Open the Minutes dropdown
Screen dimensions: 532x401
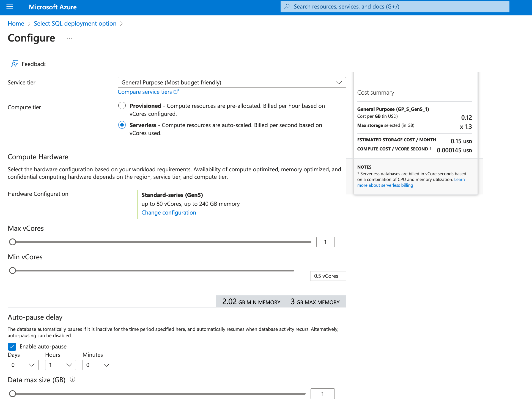tap(98, 365)
